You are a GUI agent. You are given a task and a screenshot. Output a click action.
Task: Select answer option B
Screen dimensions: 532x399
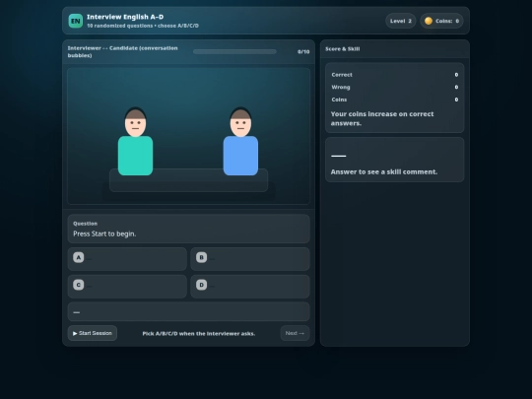pos(250,259)
